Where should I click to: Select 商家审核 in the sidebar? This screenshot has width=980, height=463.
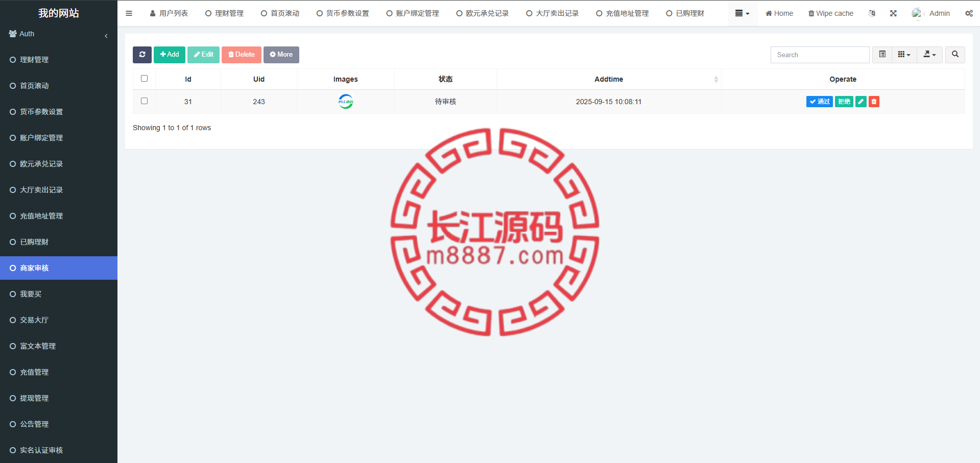pyautogui.click(x=59, y=268)
